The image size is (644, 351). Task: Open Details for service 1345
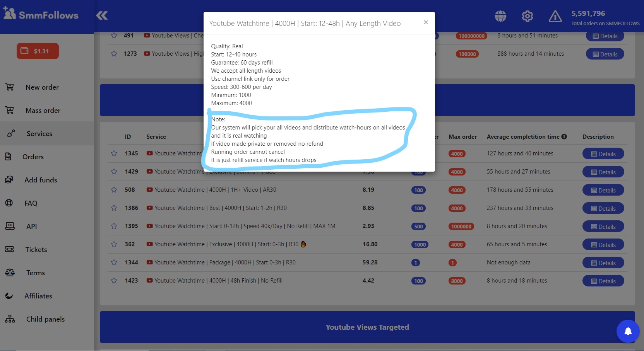pos(603,154)
